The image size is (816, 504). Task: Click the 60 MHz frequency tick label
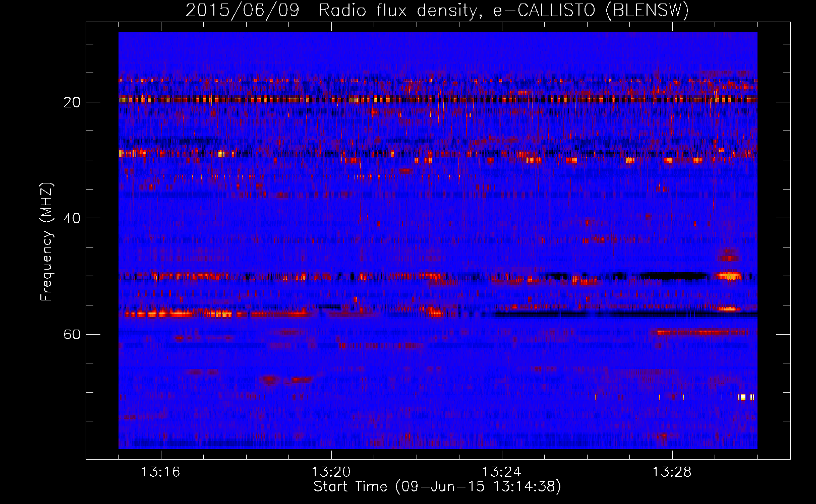[x=72, y=334]
